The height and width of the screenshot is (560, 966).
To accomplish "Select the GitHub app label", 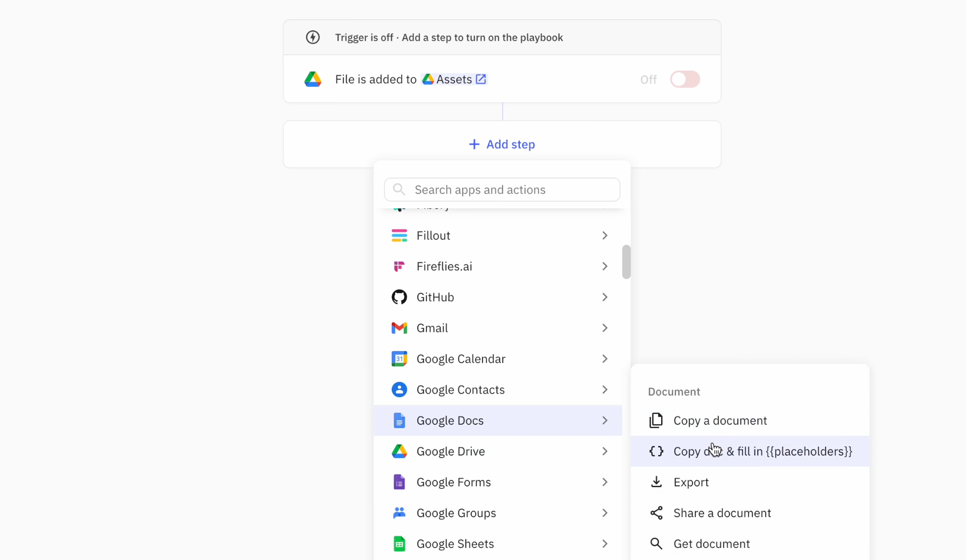I will 435,297.
